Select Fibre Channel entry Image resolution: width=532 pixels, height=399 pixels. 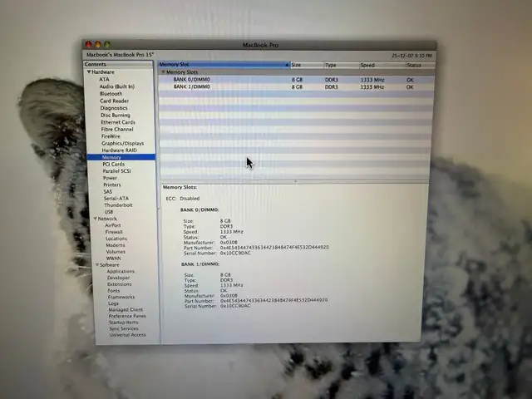pos(117,130)
